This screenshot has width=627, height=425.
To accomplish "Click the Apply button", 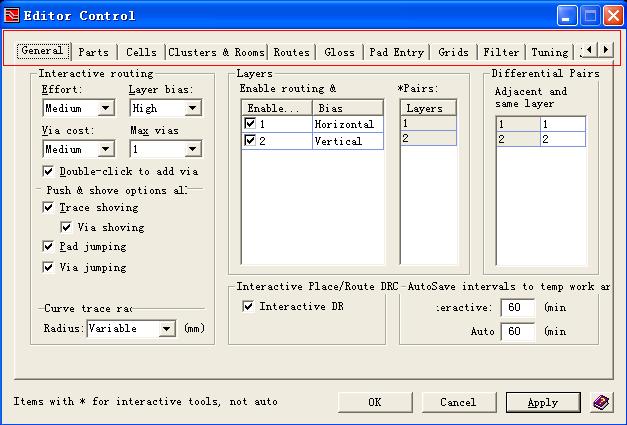I will 542,402.
